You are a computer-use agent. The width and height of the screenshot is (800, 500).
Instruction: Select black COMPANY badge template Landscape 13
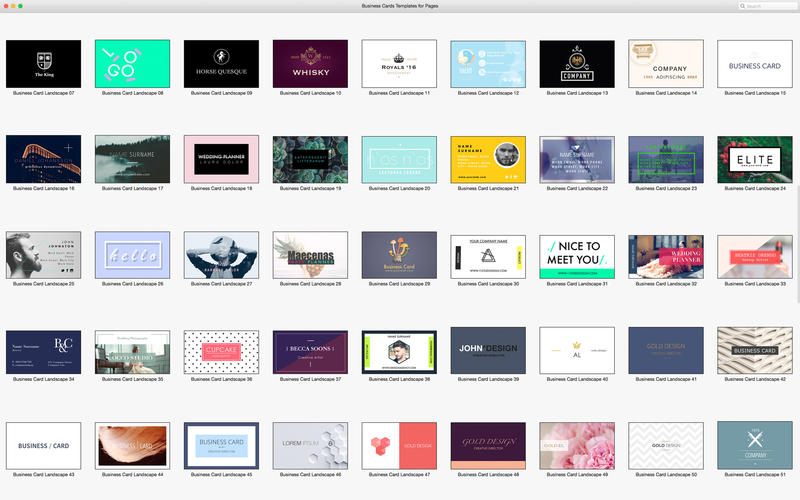coord(577,64)
